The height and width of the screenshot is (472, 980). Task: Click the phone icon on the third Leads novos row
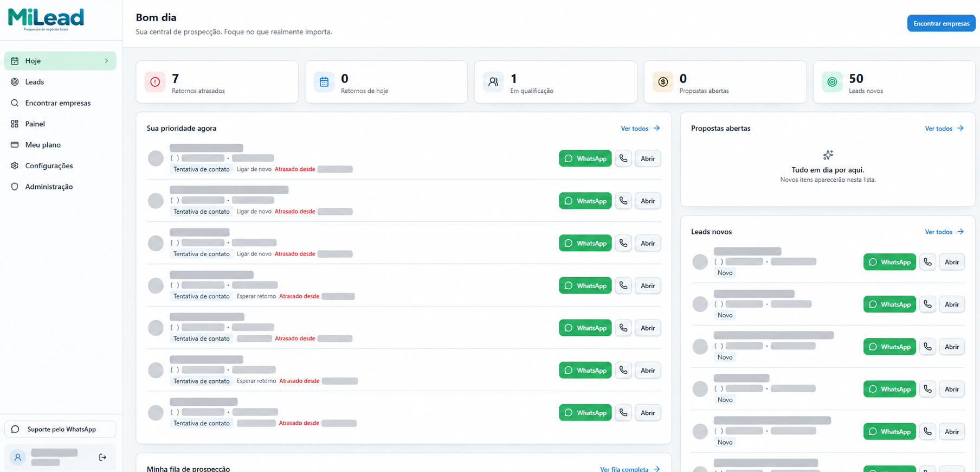pyautogui.click(x=927, y=347)
